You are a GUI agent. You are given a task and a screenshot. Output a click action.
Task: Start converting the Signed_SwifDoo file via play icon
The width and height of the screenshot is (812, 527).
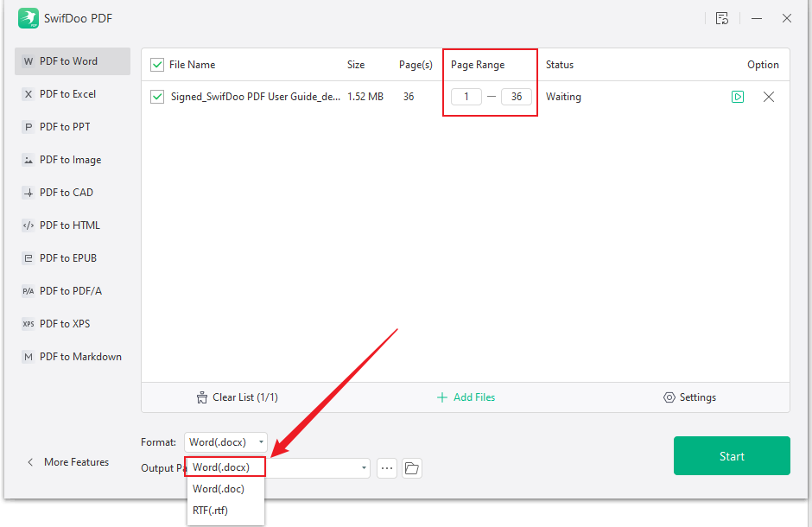(738, 97)
